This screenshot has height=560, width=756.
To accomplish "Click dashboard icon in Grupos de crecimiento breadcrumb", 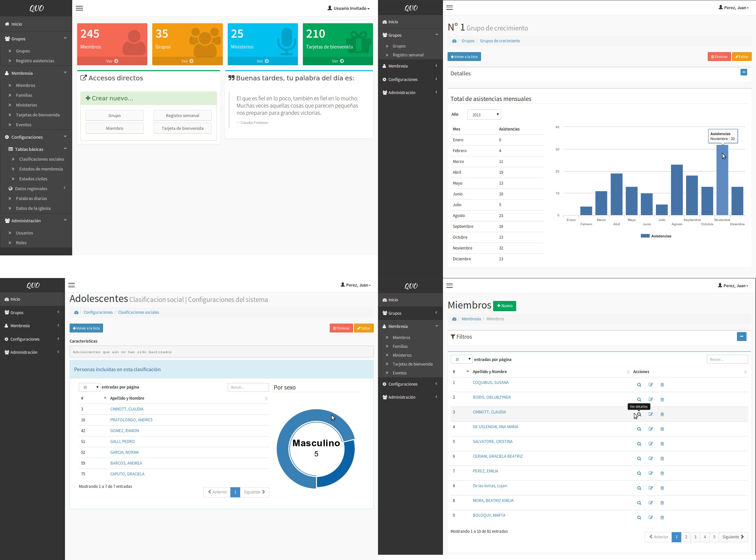I will tap(454, 41).
